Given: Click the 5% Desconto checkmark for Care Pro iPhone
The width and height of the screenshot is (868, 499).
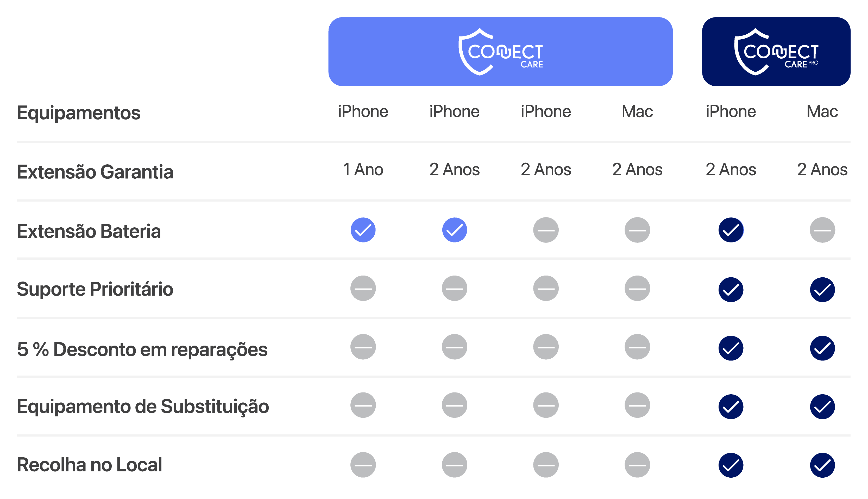Looking at the screenshot, I should pos(731,348).
